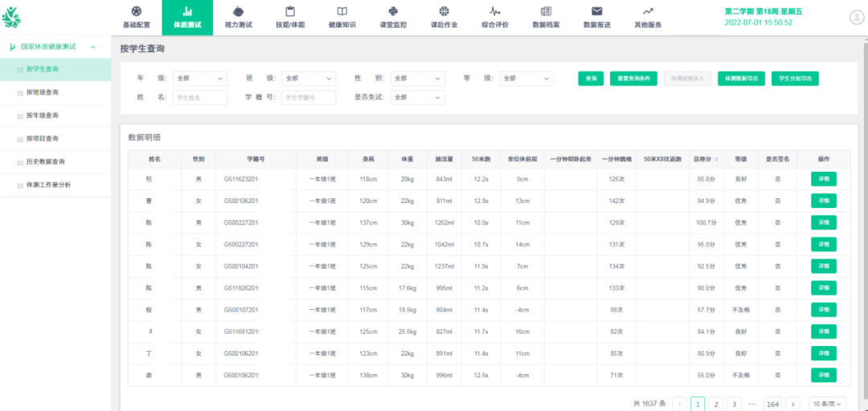Go to the 技能/体能 module

point(290,18)
